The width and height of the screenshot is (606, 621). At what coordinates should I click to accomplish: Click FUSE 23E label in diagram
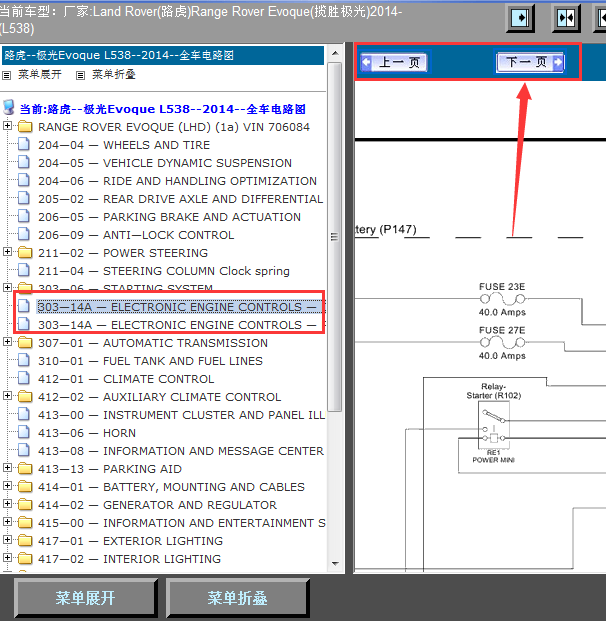[502, 286]
